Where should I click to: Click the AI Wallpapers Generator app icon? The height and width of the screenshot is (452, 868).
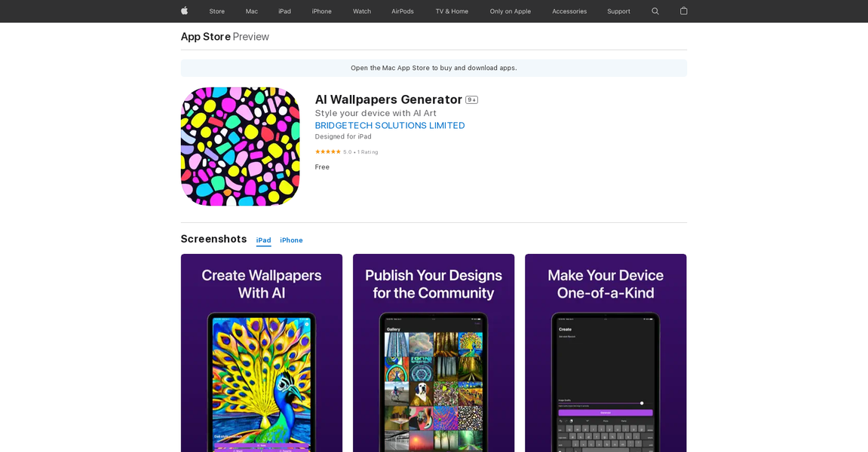coord(240,146)
